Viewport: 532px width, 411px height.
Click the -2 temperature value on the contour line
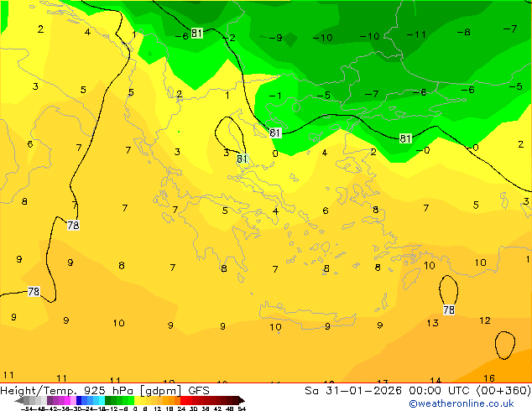point(229,38)
